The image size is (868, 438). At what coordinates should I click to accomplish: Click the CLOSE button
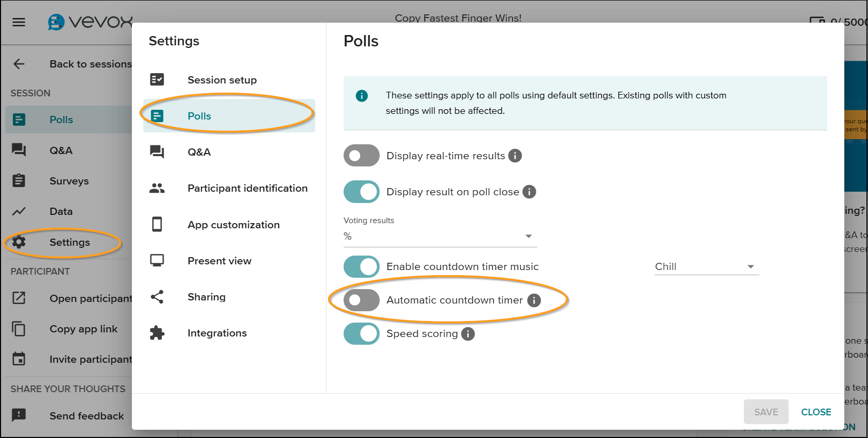[816, 412]
